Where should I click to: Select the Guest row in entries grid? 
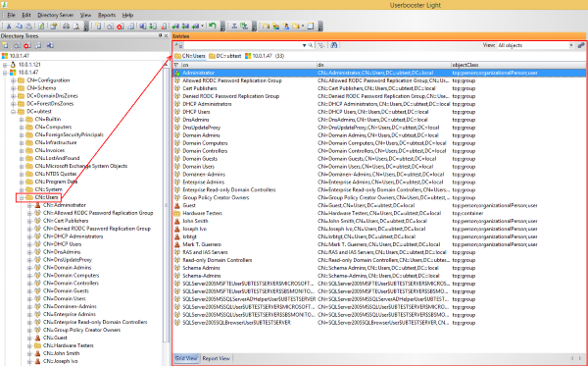click(x=379, y=205)
